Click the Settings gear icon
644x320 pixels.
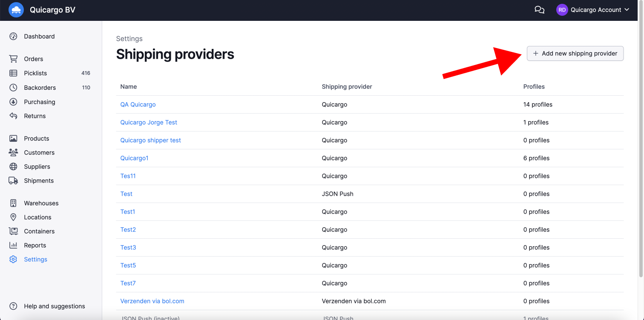[13, 260]
